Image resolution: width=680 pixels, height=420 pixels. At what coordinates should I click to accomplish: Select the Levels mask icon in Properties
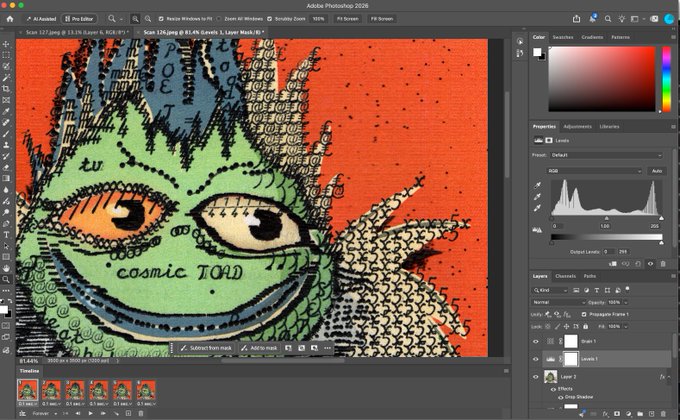pyautogui.click(x=549, y=140)
